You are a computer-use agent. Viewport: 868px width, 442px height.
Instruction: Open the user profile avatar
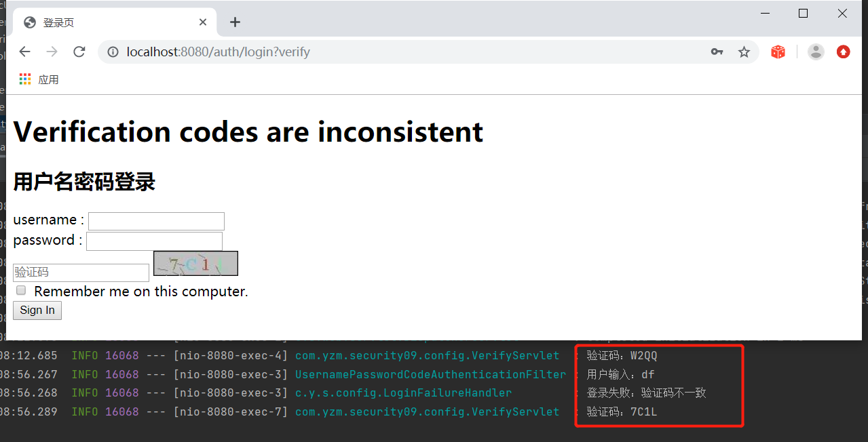[x=816, y=52]
